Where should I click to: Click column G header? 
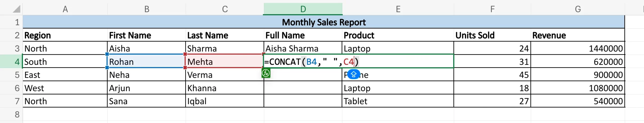(x=578, y=9)
